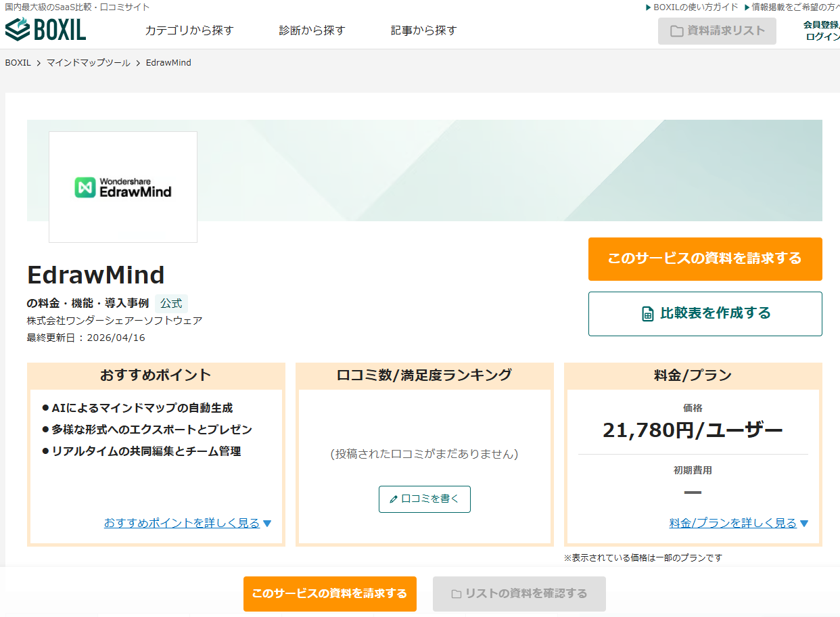This screenshot has height=617, width=840.
Task: Click 口コミを書く button
Action: click(425, 499)
